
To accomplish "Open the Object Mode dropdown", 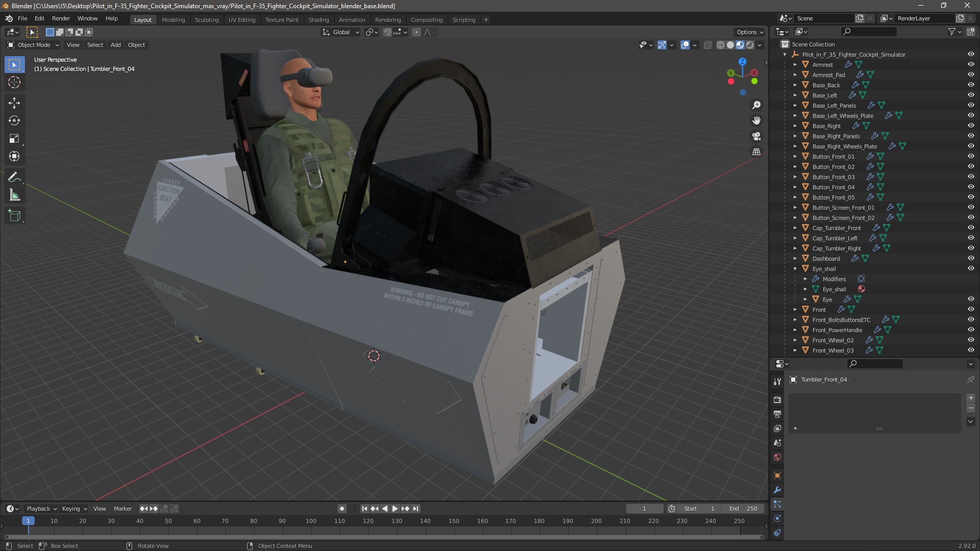I will (x=33, y=45).
